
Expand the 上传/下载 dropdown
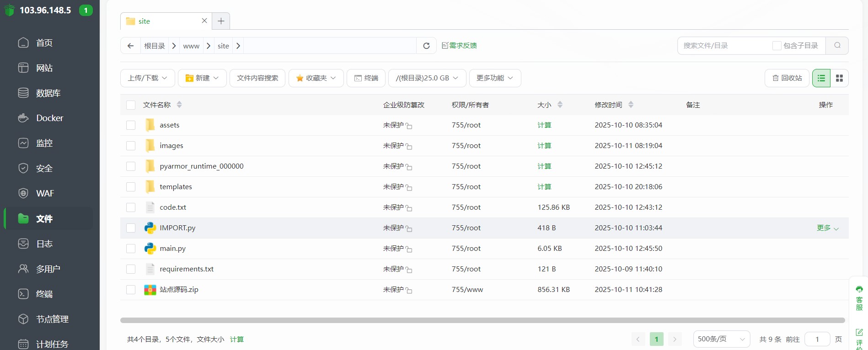pyautogui.click(x=147, y=78)
